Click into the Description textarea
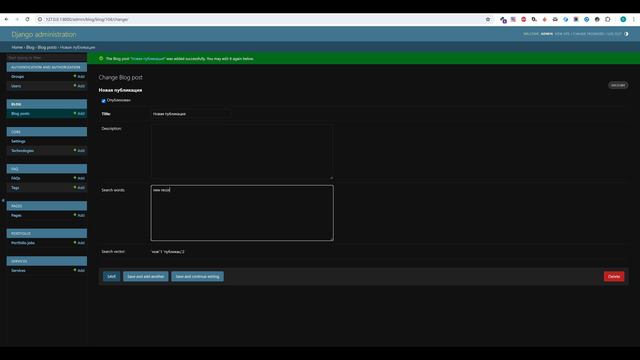This screenshot has height=360, width=640. (242, 152)
